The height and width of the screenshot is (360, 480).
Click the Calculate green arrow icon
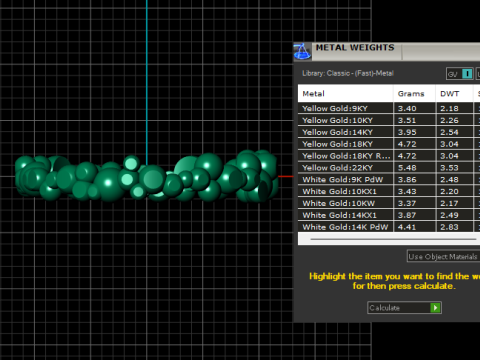(435, 308)
